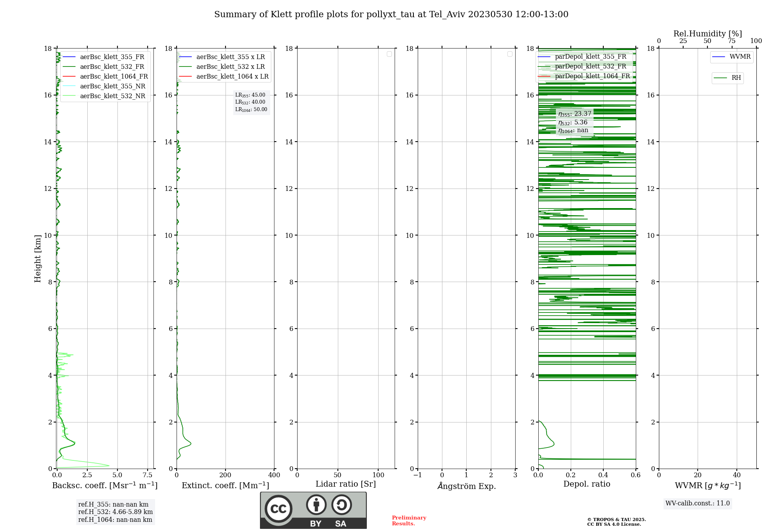Click the 'Extinct. coeff.' x-axis label

[x=226, y=485]
